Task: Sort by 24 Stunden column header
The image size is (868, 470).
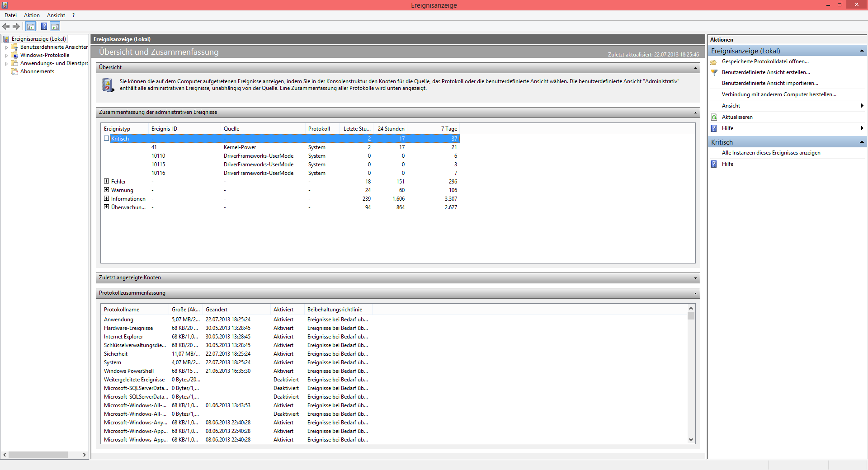Action: tap(391, 129)
